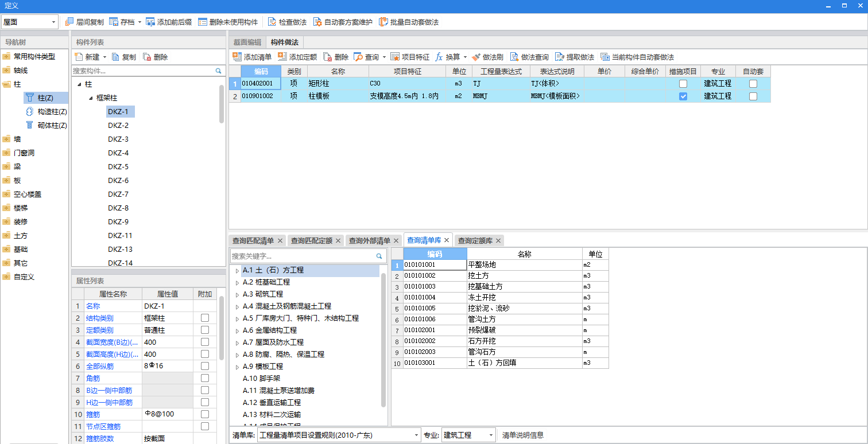This screenshot has height=444, width=868.
Task: Click 批量自动套做法 icon
Action: [383, 22]
